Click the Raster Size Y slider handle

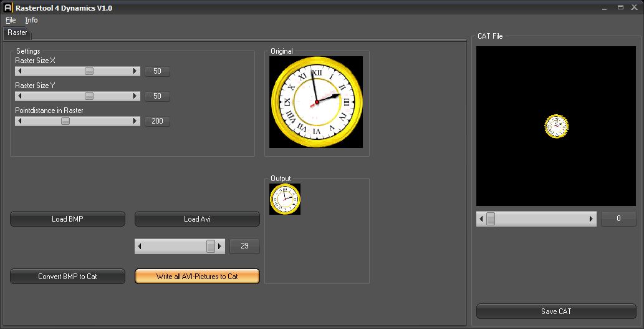point(89,96)
